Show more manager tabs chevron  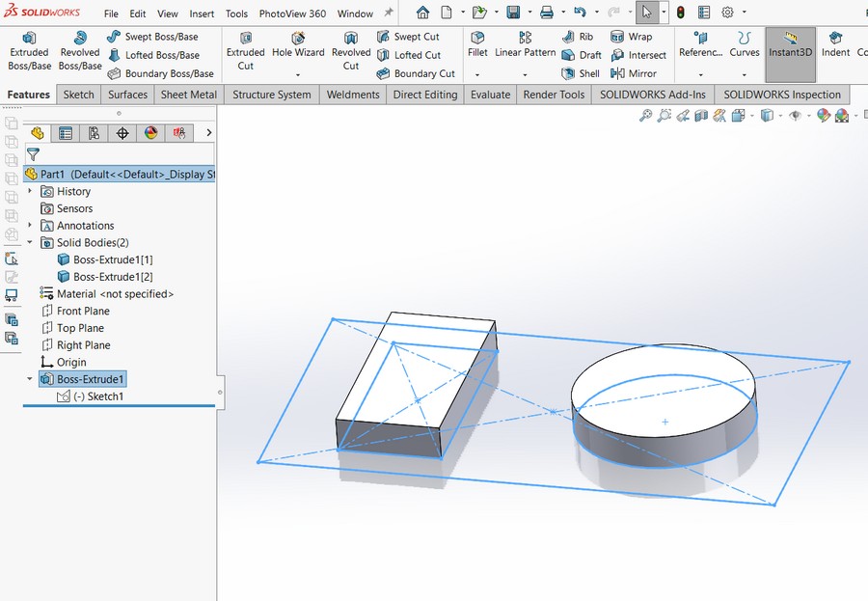208,132
